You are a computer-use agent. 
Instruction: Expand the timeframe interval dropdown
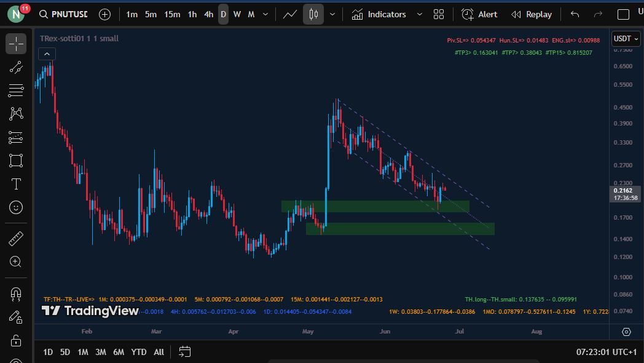tap(265, 14)
